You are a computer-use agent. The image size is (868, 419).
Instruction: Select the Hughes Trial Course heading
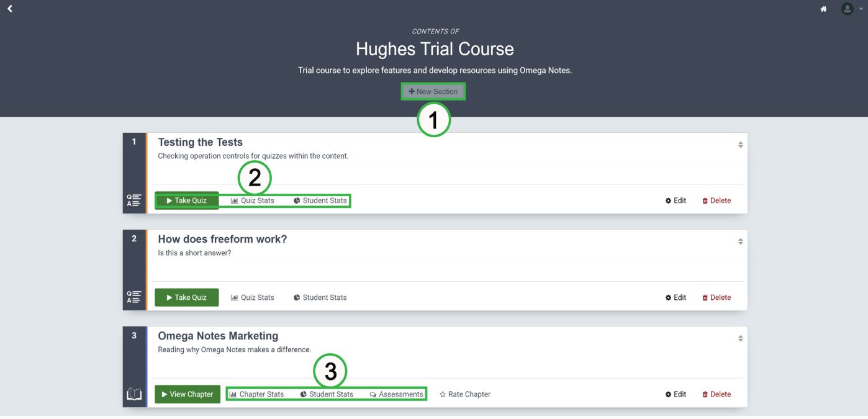coord(435,49)
